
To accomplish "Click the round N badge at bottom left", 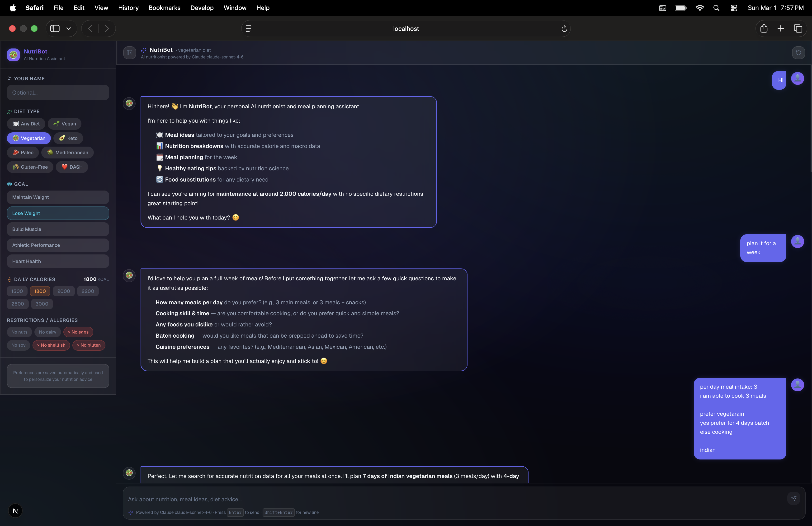I will (15, 511).
